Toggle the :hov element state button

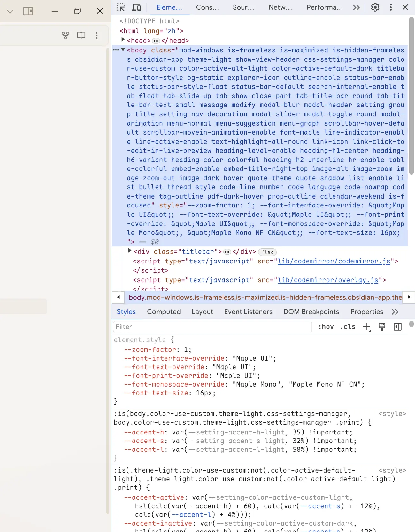[326, 327]
